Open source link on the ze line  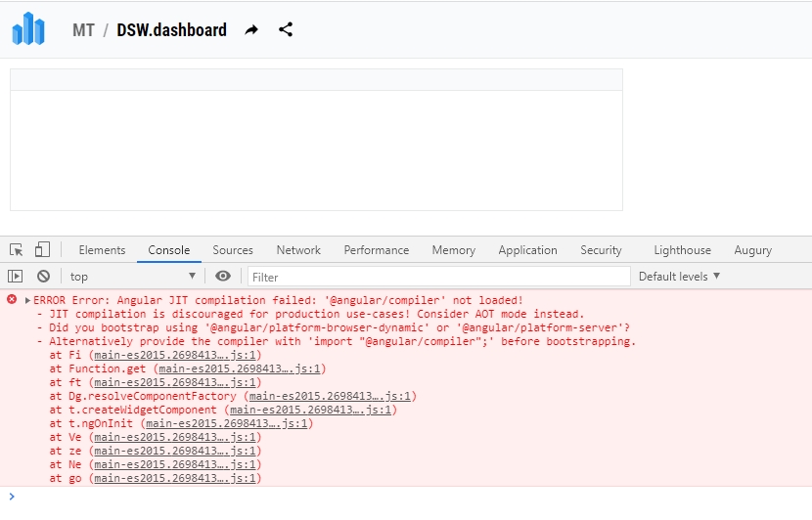point(175,451)
